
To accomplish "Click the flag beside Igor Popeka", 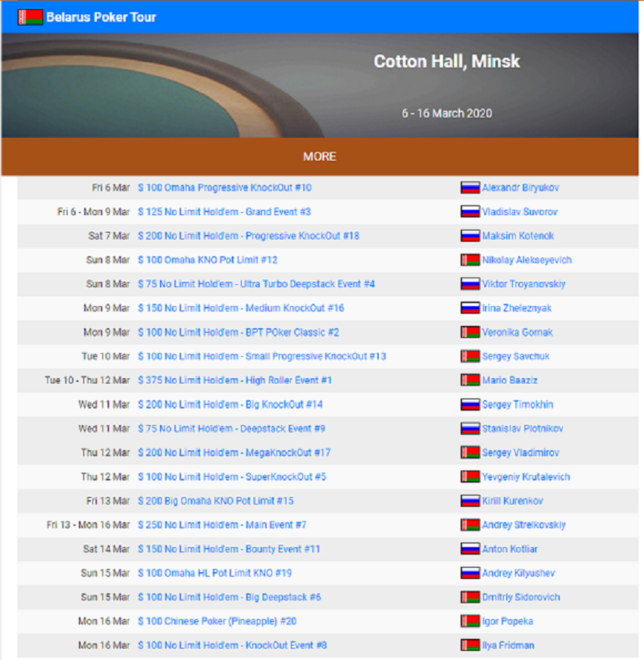I will (x=470, y=621).
